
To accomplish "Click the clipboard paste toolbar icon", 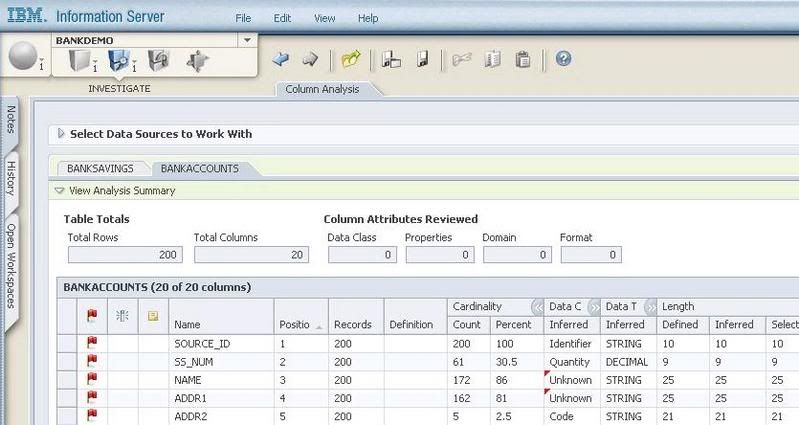I will point(522,60).
